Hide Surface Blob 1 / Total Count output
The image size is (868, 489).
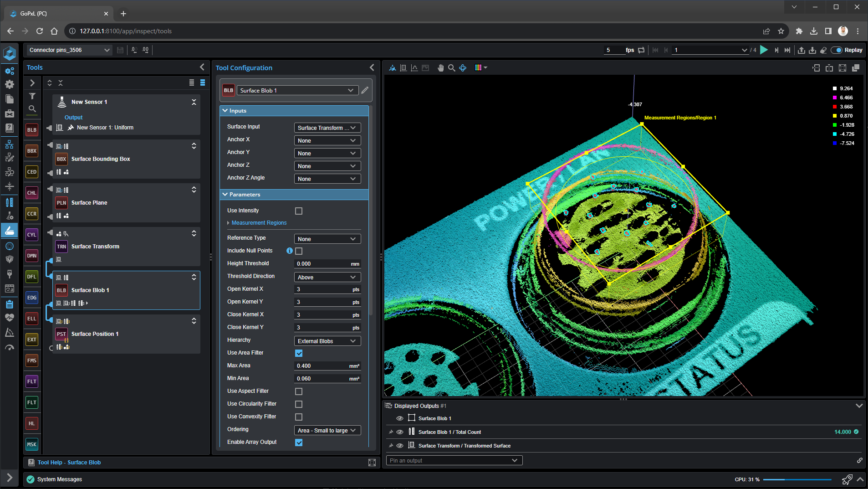pos(400,432)
